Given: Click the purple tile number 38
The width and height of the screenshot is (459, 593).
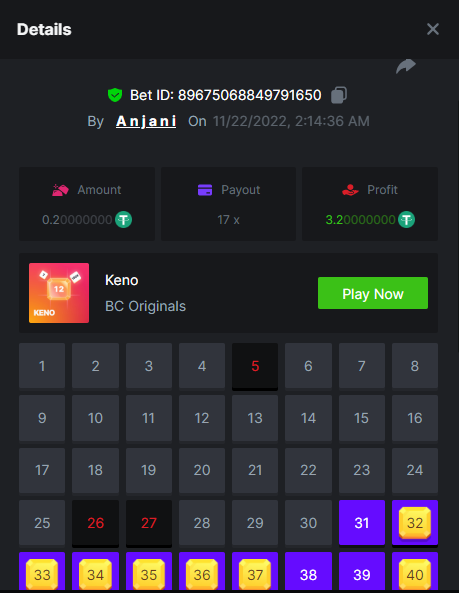Looking at the screenshot, I should 308,572.
